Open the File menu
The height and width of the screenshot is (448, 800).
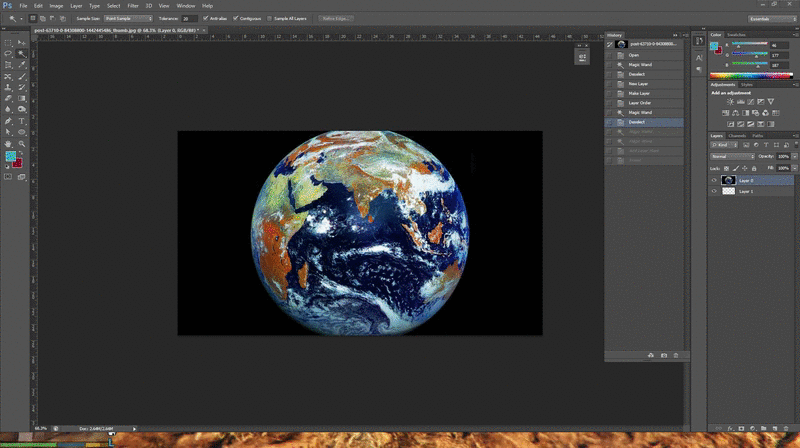[x=23, y=6]
